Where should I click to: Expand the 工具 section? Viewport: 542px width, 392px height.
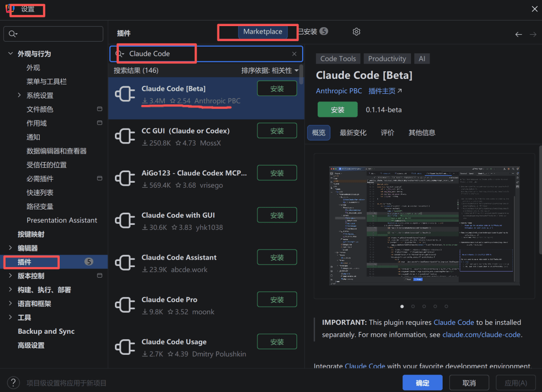coord(11,317)
